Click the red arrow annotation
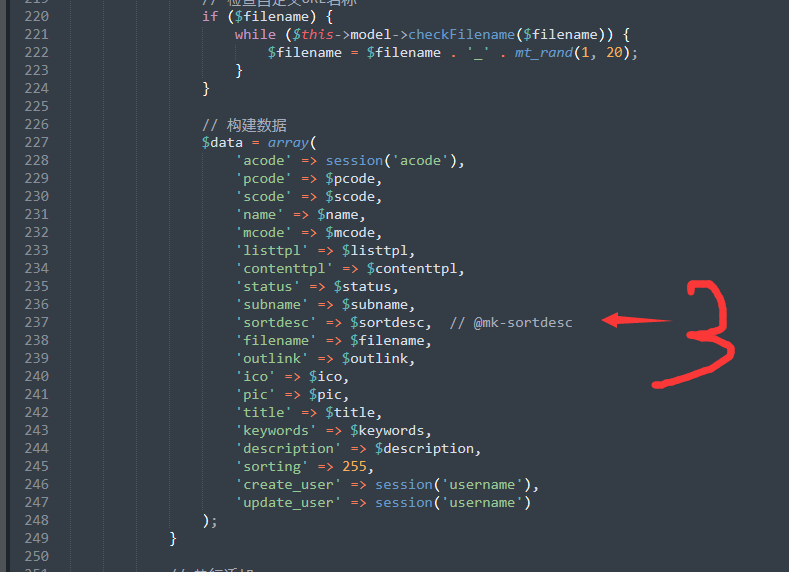 636,320
